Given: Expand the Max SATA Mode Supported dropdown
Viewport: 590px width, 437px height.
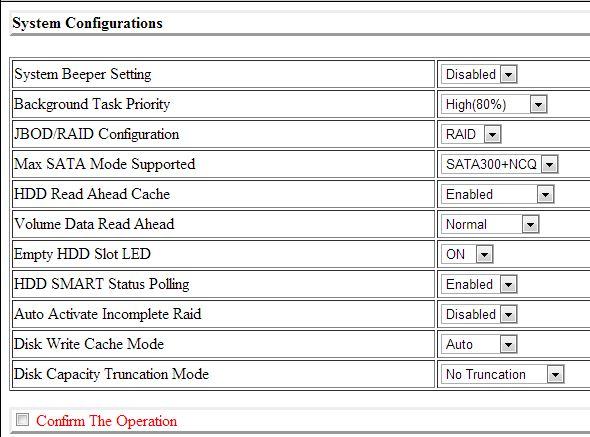Looking at the screenshot, I should [x=500, y=164].
